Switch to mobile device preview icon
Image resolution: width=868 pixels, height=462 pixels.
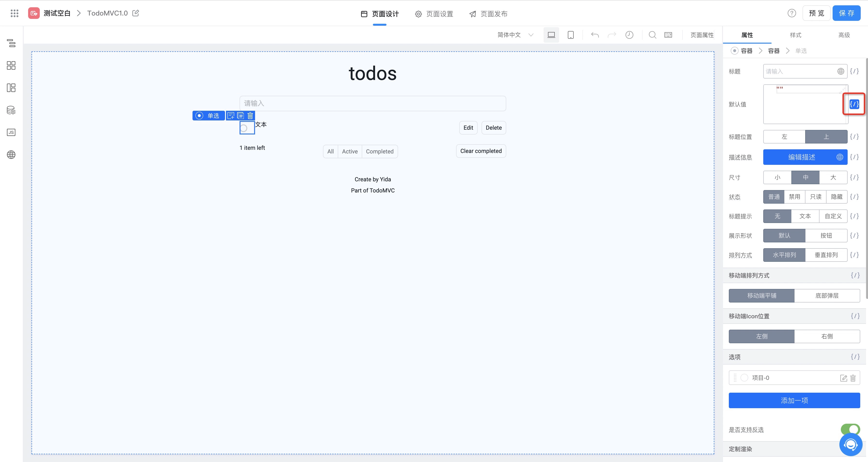point(571,35)
